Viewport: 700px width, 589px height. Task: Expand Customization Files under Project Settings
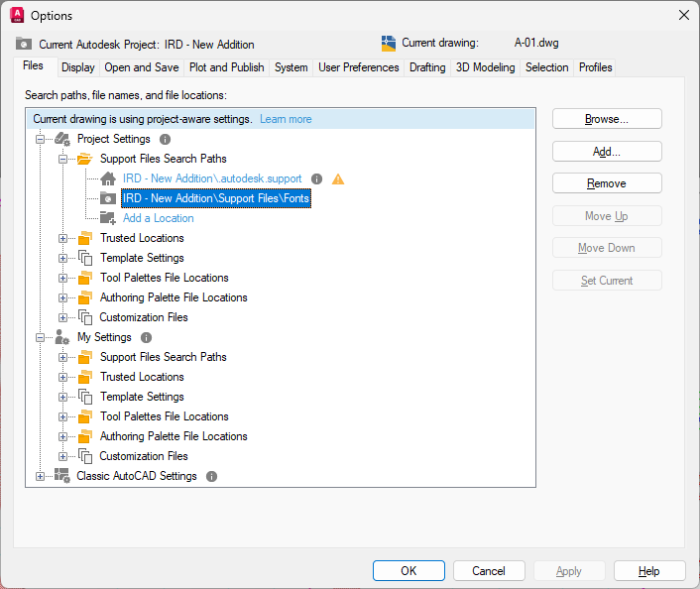(x=62, y=317)
